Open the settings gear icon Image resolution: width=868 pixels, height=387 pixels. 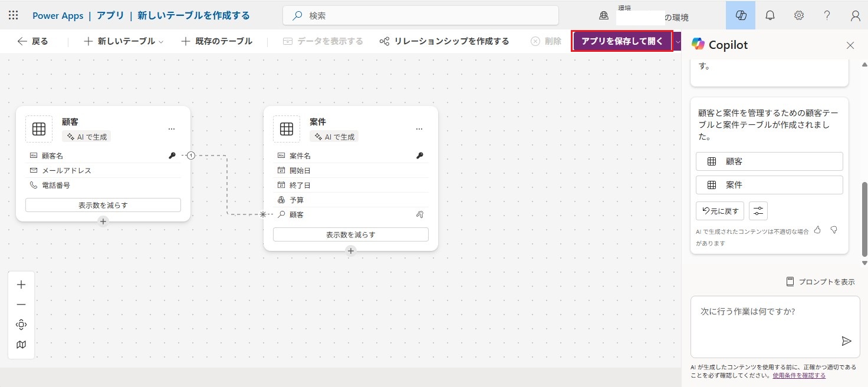point(799,16)
